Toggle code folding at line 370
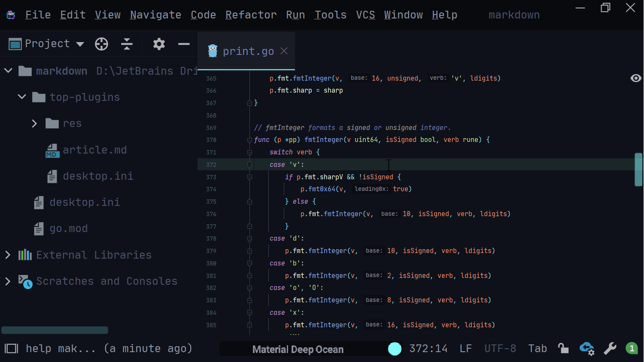 pos(249,140)
